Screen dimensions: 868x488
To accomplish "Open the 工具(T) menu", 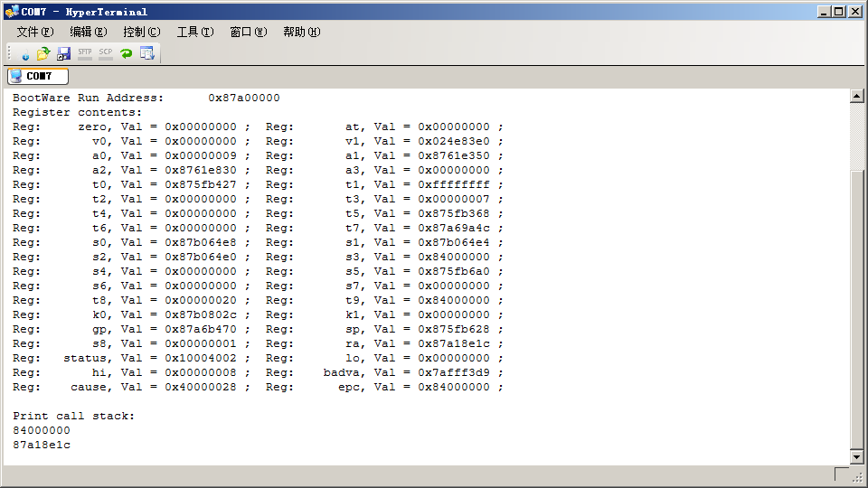I will [195, 33].
